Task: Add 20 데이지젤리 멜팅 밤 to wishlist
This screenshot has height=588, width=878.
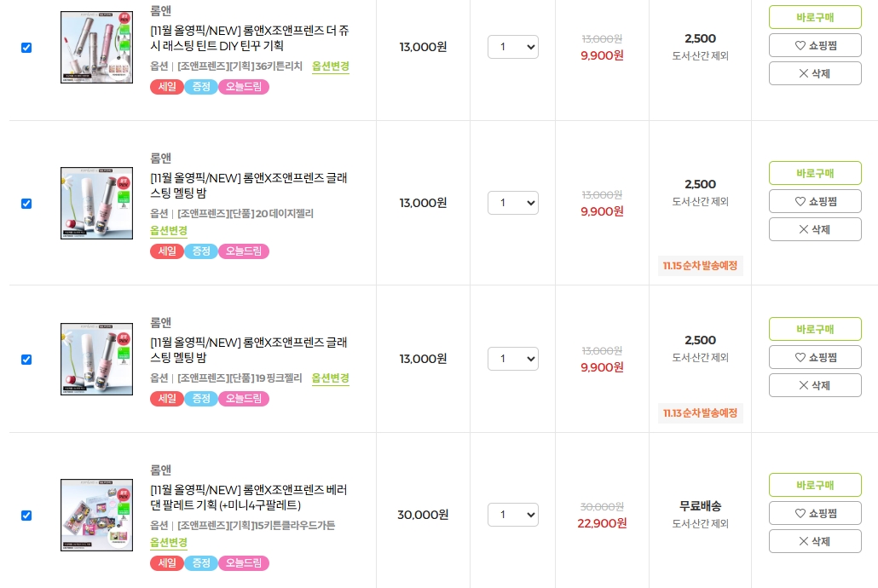Action: pos(815,201)
